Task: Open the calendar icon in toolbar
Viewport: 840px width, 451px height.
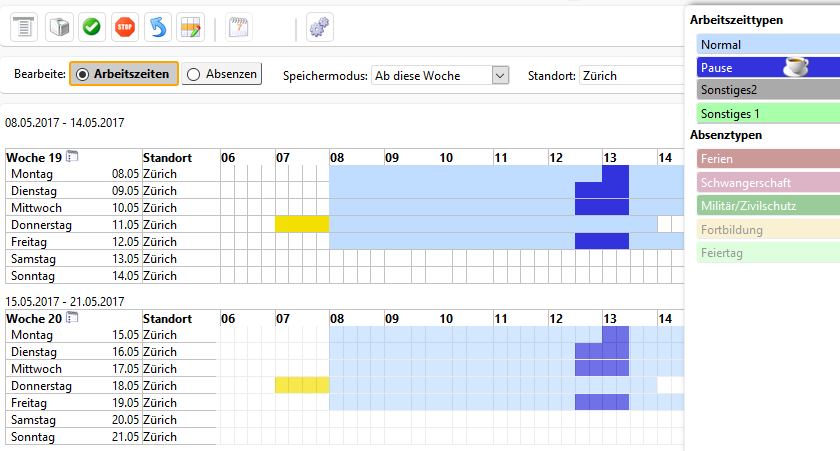Action: pos(238,27)
